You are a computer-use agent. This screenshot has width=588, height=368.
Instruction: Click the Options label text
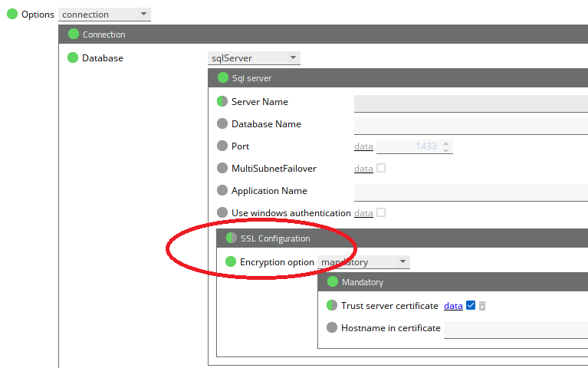[38, 15]
